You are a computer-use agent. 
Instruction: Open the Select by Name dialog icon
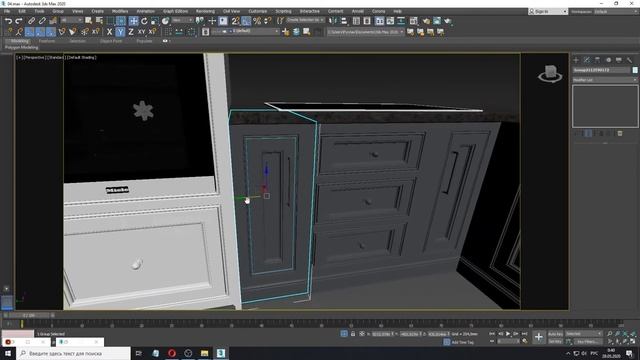[99, 20]
